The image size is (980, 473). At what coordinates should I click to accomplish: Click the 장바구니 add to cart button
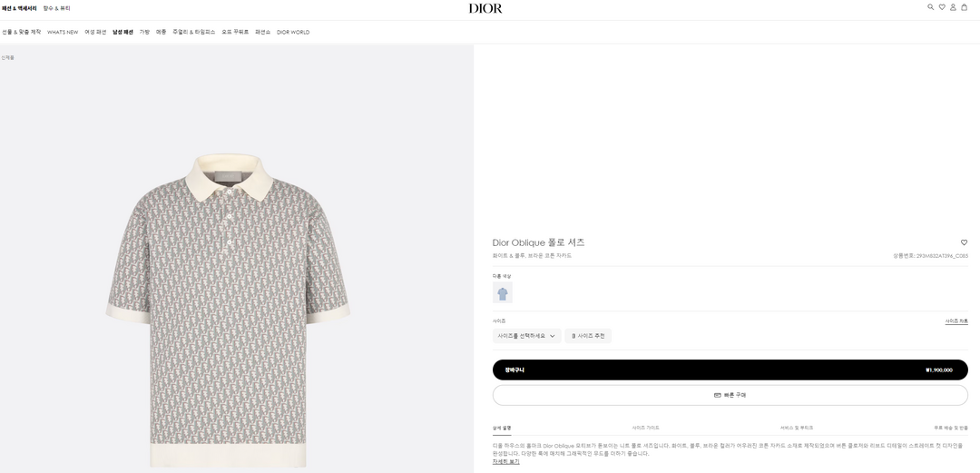[730, 370]
